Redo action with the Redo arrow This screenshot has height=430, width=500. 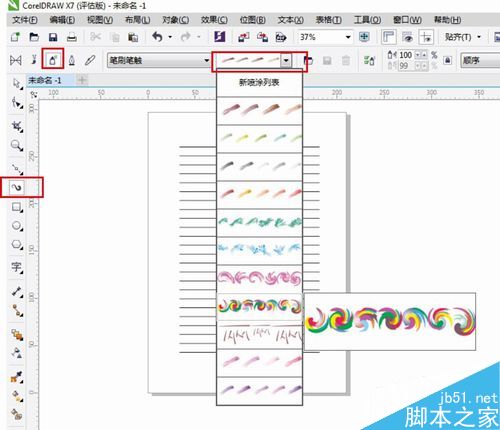186,37
